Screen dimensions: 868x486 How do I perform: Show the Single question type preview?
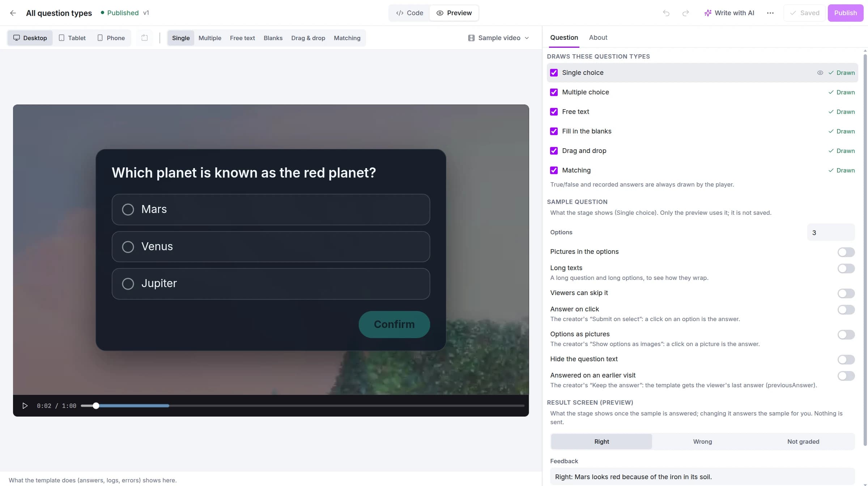[181, 38]
